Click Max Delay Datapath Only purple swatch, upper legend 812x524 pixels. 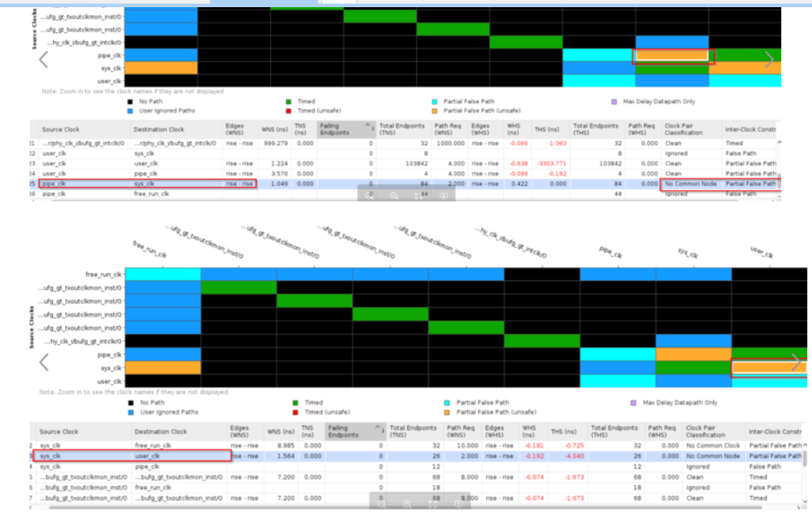click(614, 102)
